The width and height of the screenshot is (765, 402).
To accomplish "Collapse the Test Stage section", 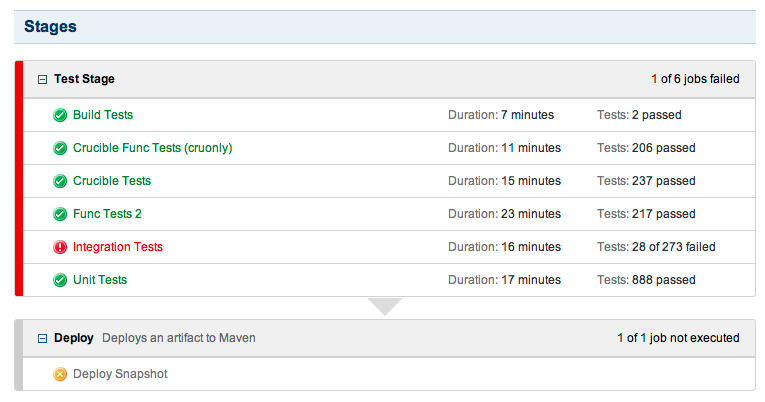I will pyautogui.click(x=42, y=78).
